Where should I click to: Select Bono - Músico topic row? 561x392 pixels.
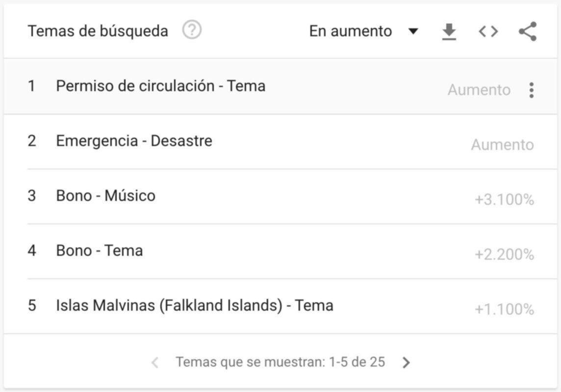click(x=105, y=196)
